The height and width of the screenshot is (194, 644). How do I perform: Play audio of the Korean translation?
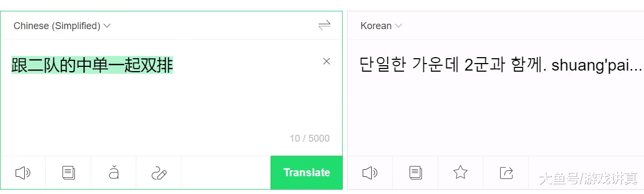tap(370, 172)
